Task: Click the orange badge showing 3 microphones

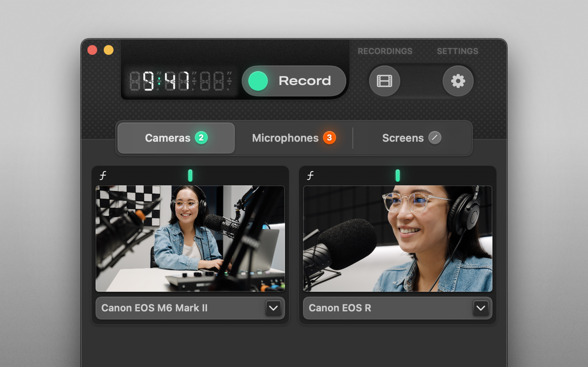Action: tap(329, 138)
